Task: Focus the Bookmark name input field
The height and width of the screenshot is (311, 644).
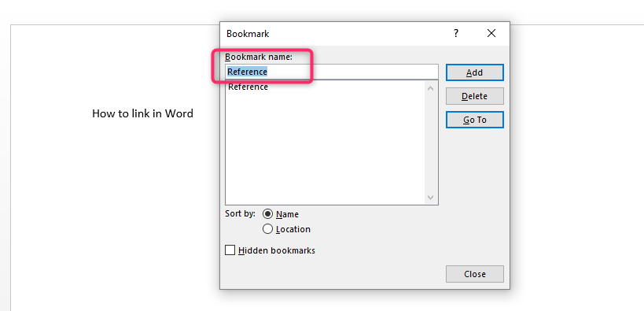Action: (x=332, y=72)
